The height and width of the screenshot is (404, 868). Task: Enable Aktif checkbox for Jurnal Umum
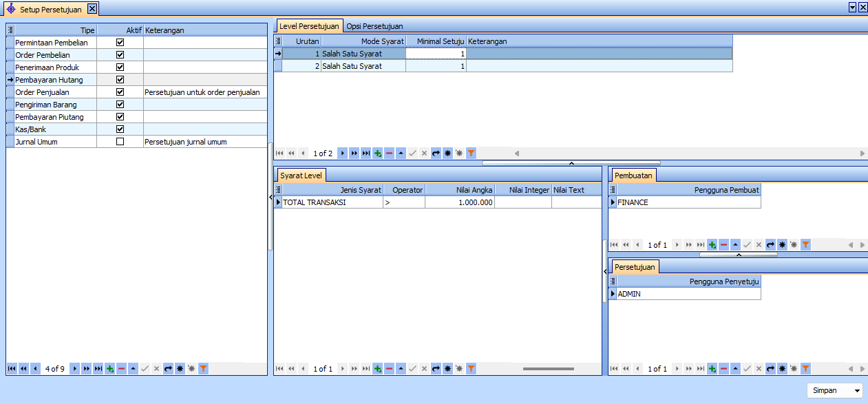coord(120,142)
